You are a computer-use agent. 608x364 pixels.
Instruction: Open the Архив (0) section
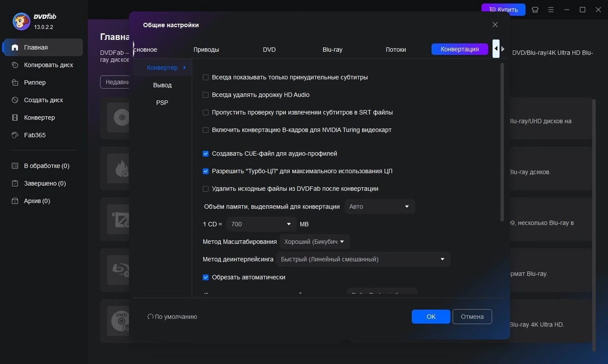tap(43, 201)
